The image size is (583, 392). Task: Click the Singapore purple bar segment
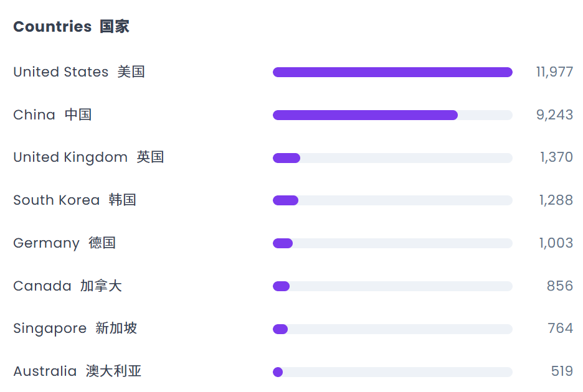tap(280, 329)
